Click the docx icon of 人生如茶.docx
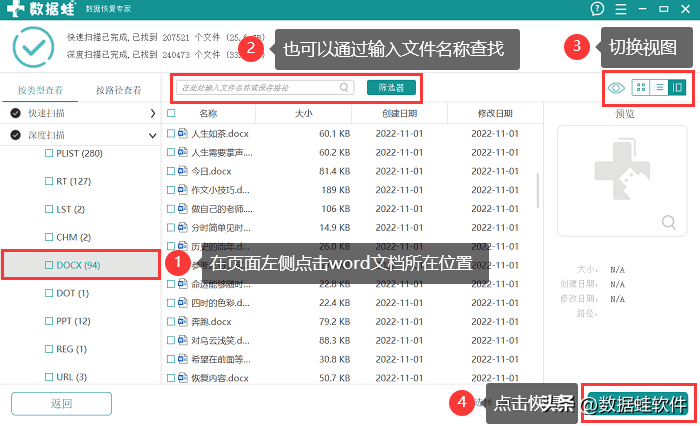 (183, 133)
